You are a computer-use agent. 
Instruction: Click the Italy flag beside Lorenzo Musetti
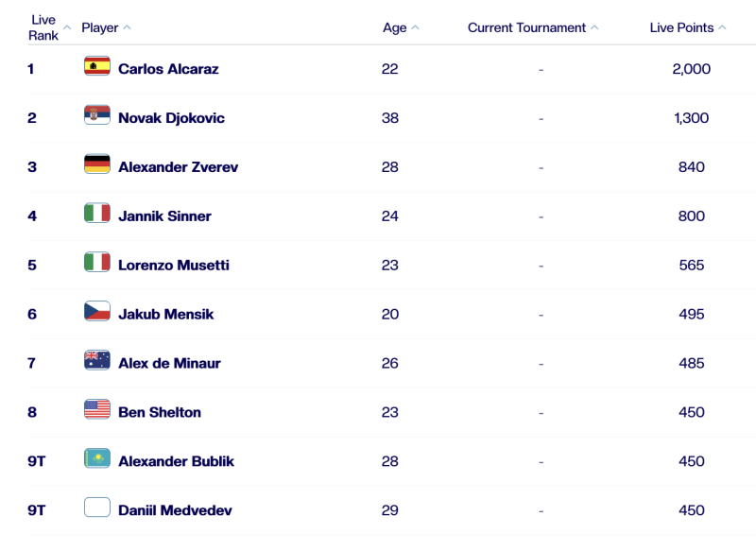[97, 264]
